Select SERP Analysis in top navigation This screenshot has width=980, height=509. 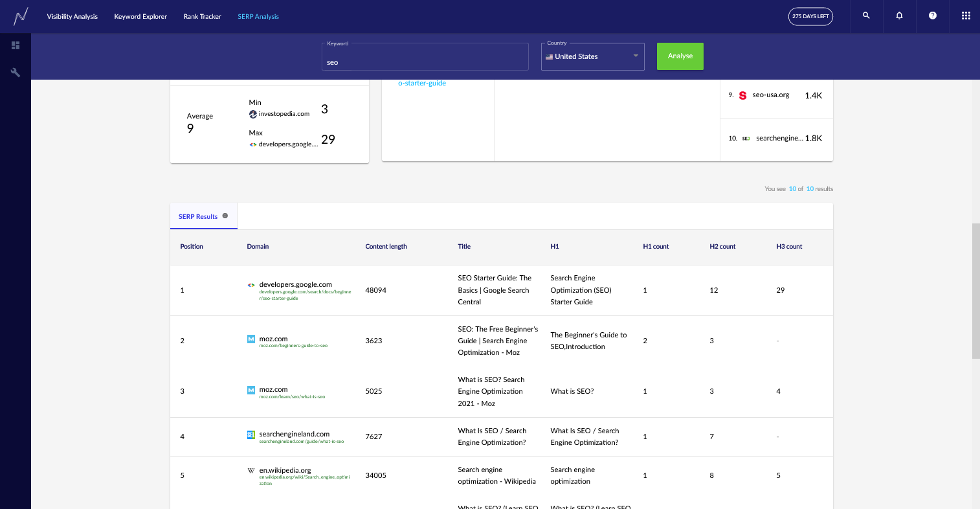(x=258, y=16)
